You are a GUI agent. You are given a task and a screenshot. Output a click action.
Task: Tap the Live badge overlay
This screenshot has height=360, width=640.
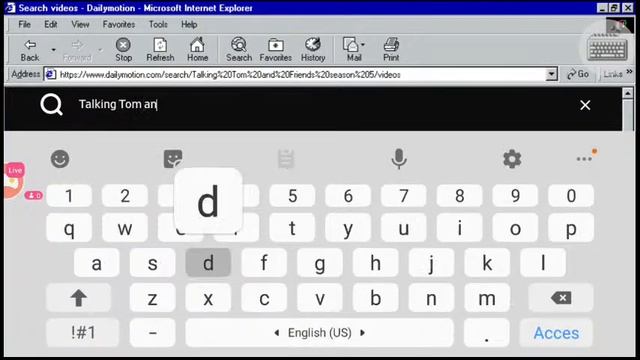pyautogui.click(x=15, y=170)
